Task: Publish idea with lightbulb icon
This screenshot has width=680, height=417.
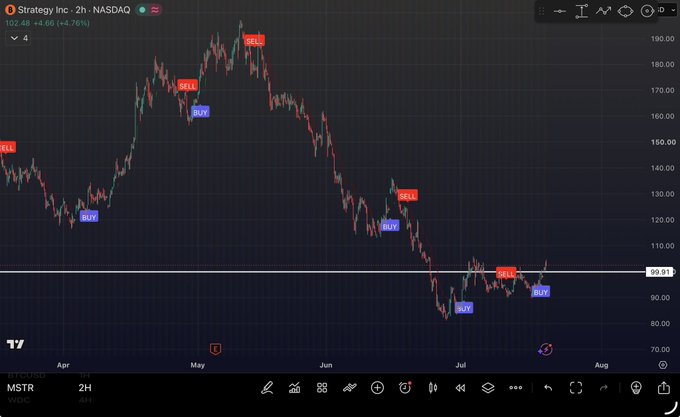Action: coord(636,388)
